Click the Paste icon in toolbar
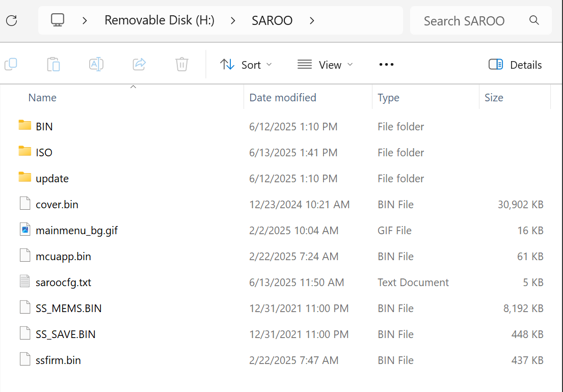The image size is (563, 392). click(x=53, y=64)
